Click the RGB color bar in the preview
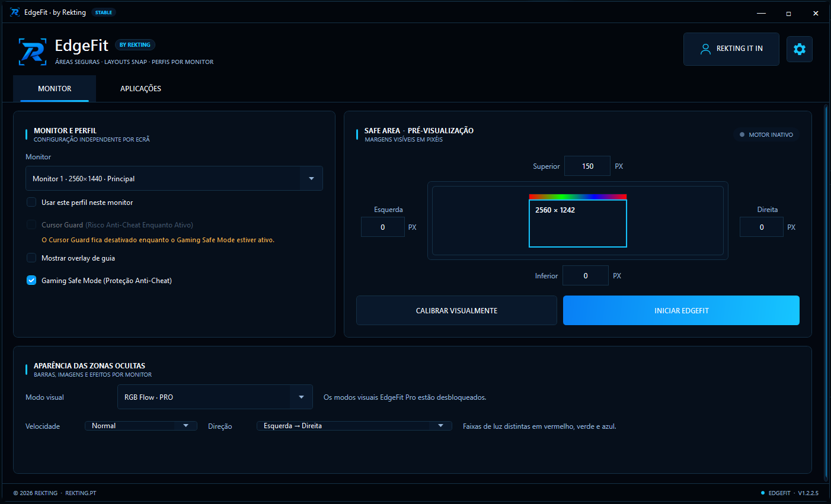 click(x=578, y=197)
